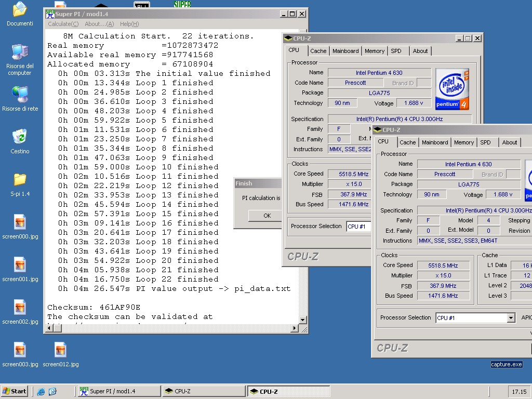Screen dimensions: 532x399
Task: Switch to the active CPU-Z taskbar button
Action: point(288,391)
